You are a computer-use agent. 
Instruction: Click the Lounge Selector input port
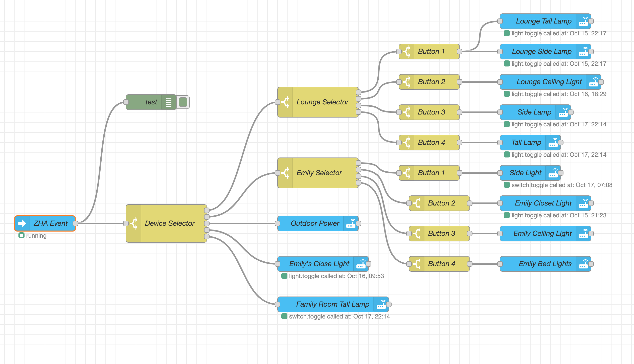[278, 102]
